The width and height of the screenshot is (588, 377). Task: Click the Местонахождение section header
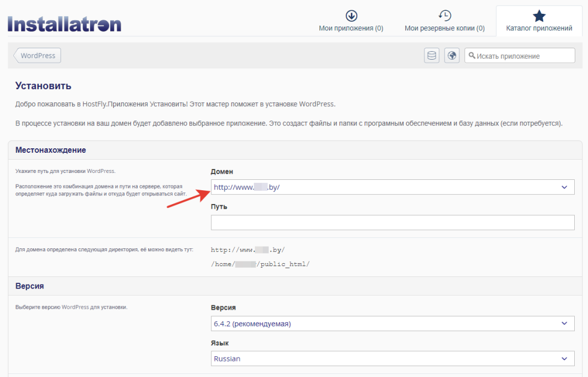tap(51, 150)
